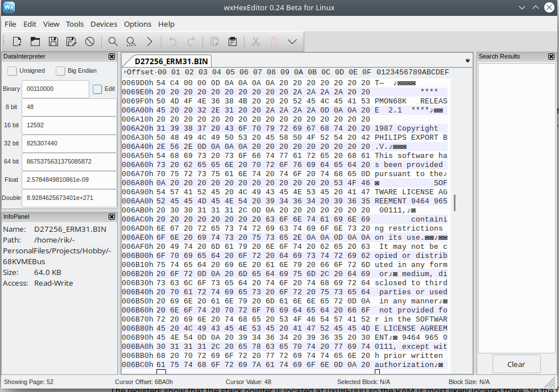
Task: Click the Double value field
Action: click(x=69, y=198)
